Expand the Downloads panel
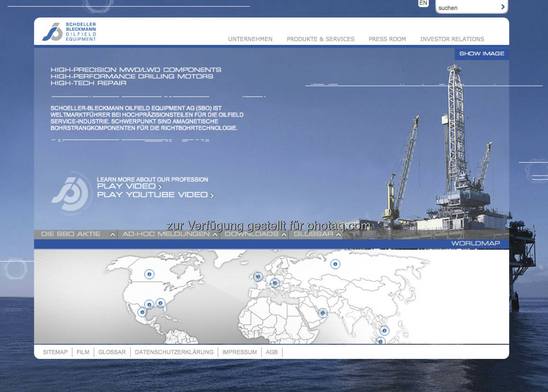548x392 pixels. (x=255, y=234)
